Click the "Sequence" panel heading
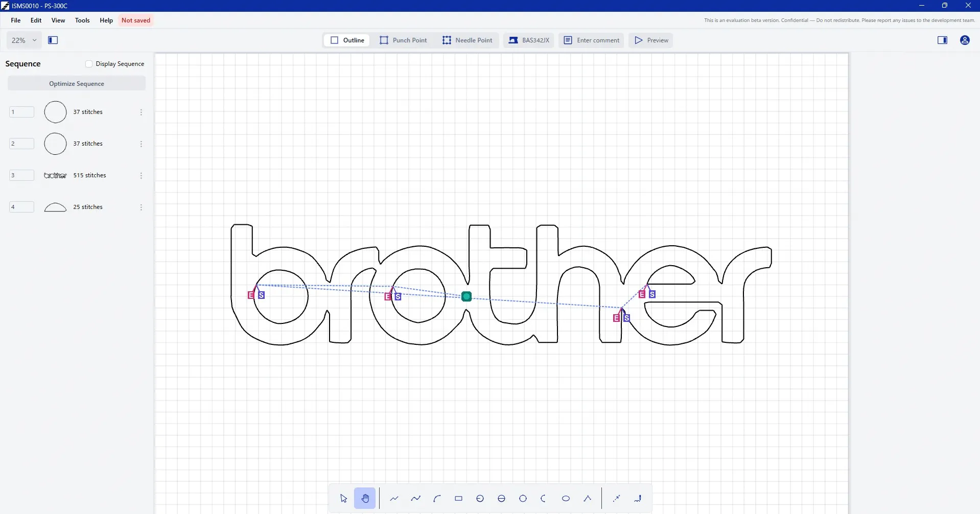The height and width of the screenshot is (514, 980). coord(23,64)
